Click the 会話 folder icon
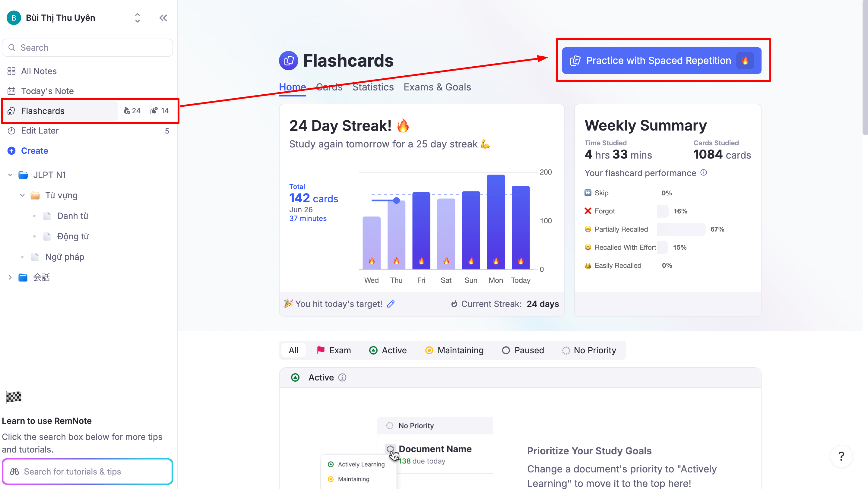The width and height of the screenshot is (868, 489). tap(23, 277)
